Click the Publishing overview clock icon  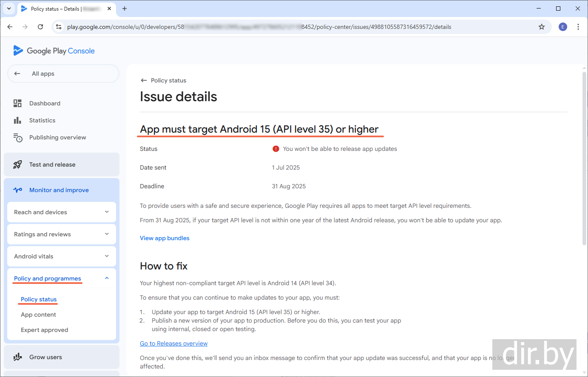pyautogui.click(x=17, y=138)
